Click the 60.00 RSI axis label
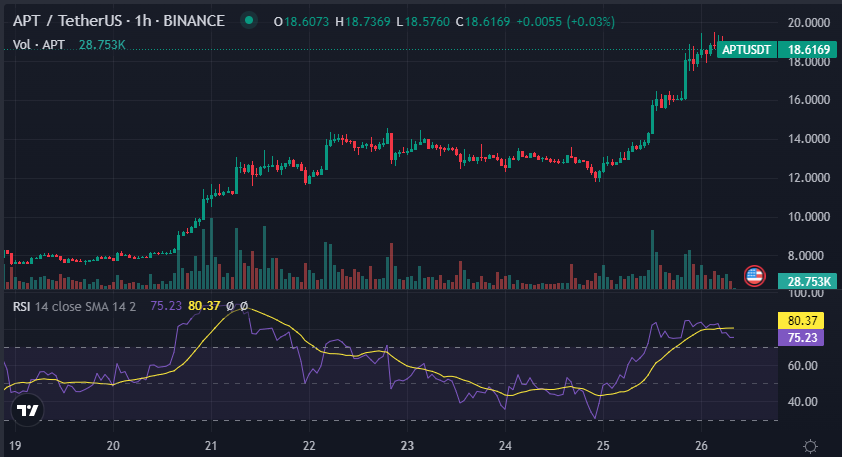 (803, 366)
